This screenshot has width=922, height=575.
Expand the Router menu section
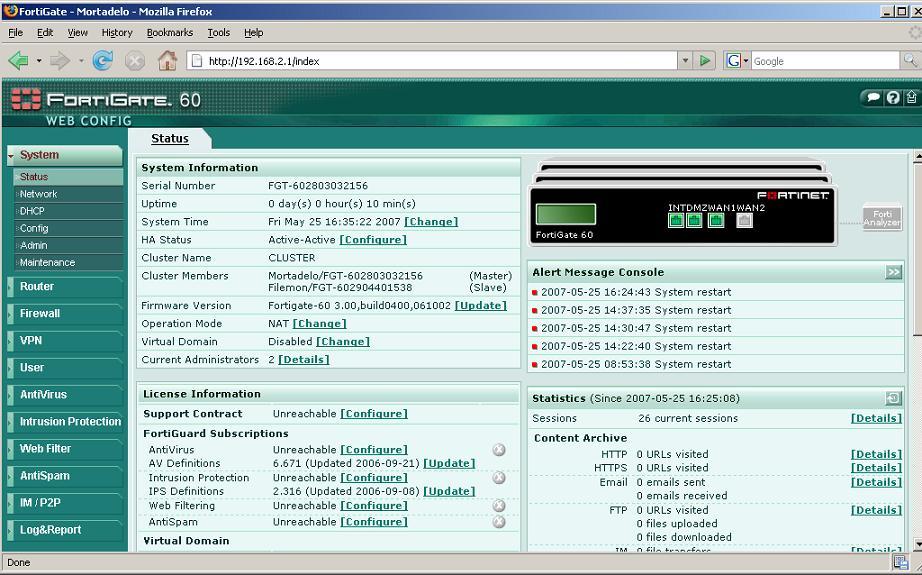[65, 286]
